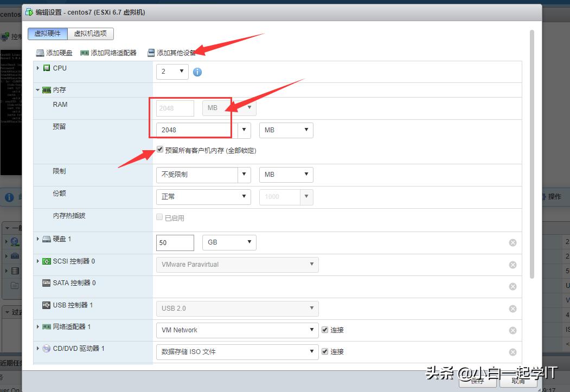The image size is (570, 392).
Task: Click the 取消 button
Action: [517, 381]
